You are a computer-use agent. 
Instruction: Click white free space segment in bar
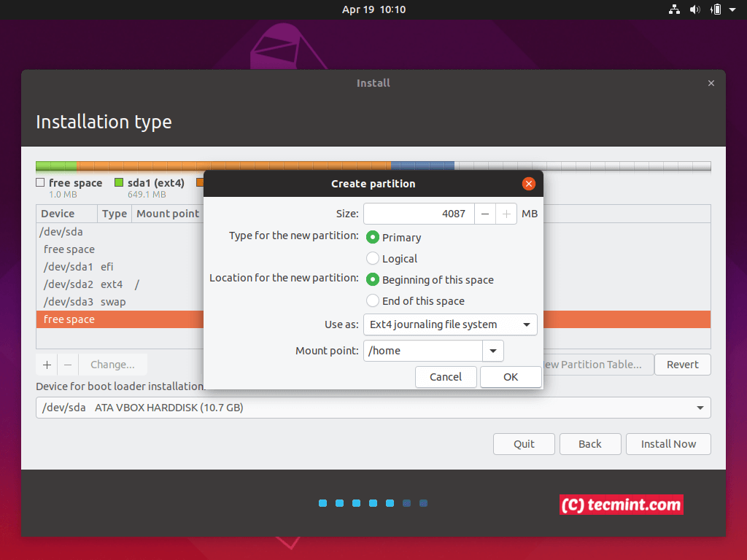coord(582,166)
